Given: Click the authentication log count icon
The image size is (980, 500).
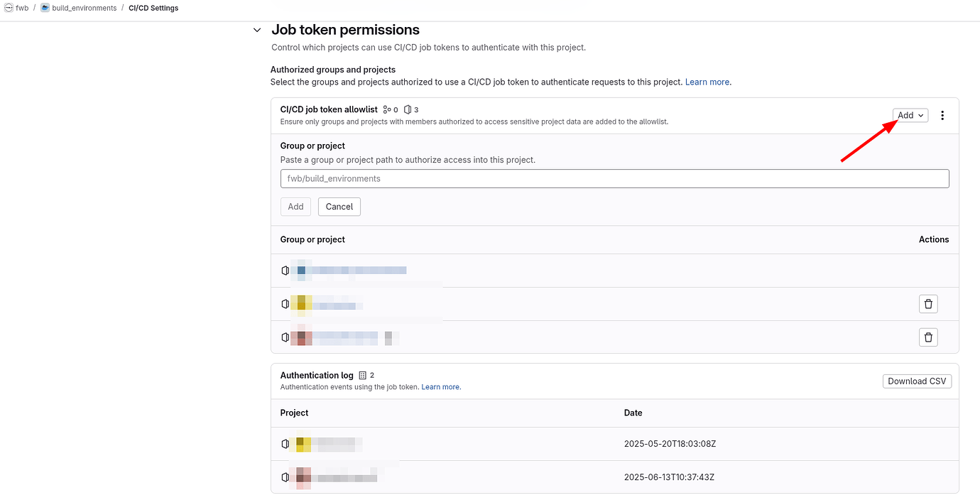Looking at the screenshot, I should tap(362, 375).
